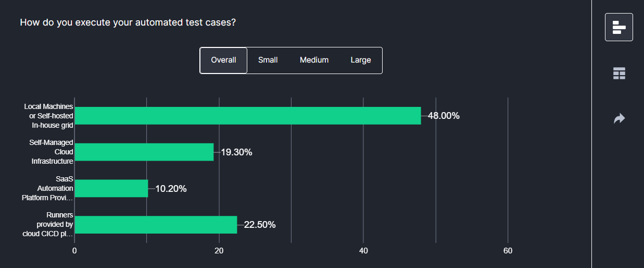Select the Overall segment tab
The image size is (644, 268).
223,60
